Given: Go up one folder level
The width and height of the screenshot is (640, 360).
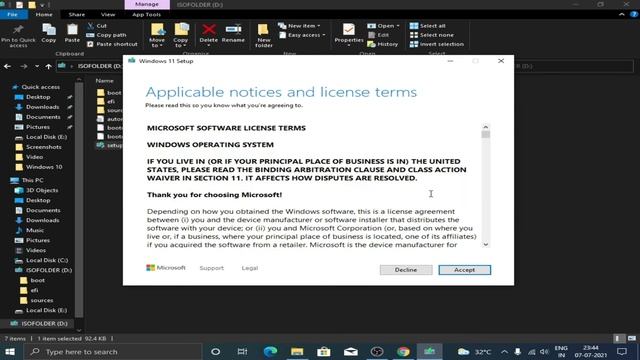Looking at the screenshot, I should point(49,66).
